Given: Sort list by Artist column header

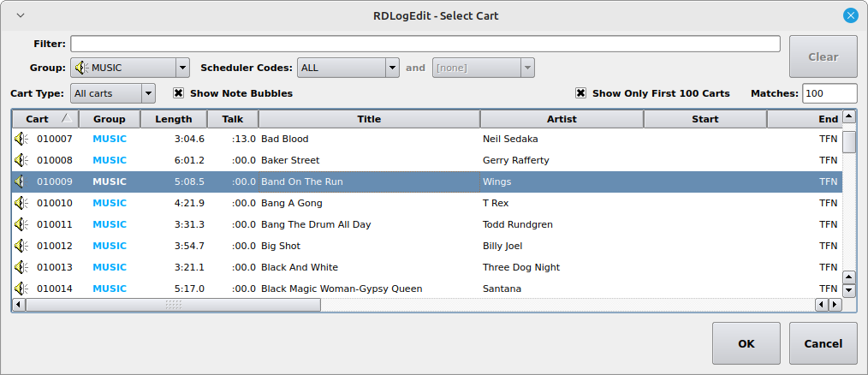Looking at the screenshot, I should [x=562, y=119].
